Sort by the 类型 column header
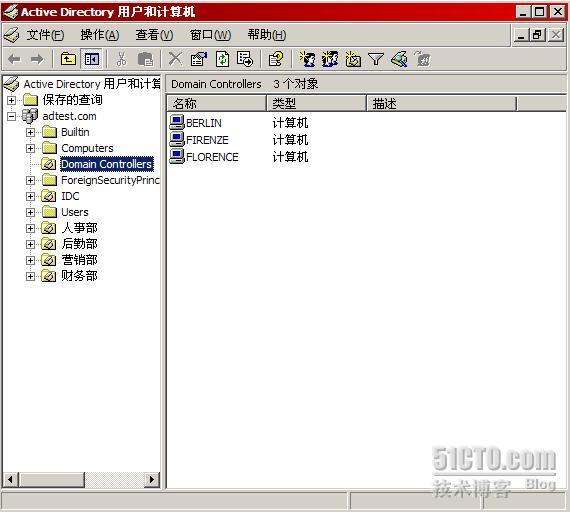This screenshot has width=570, height=512. pyautogui.click(x=316, y=103)
